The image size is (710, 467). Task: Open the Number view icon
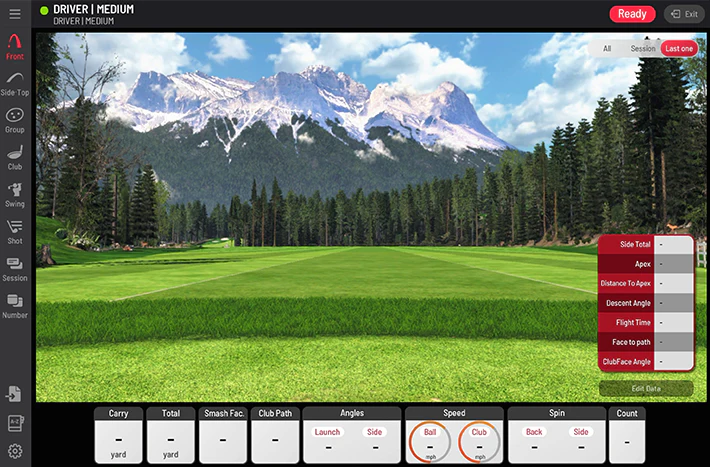coord(15,304)
